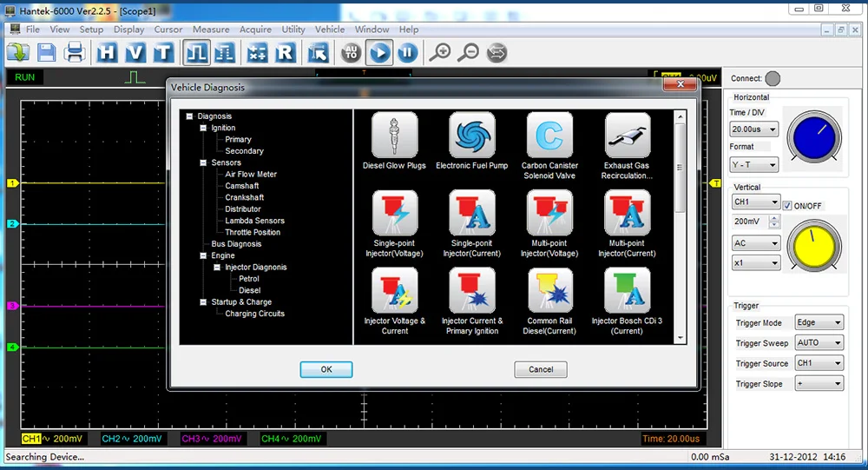This screenshot has width=868, height=470.
Task: Open the Vehicle menu
Action: (x=329, y=30)
